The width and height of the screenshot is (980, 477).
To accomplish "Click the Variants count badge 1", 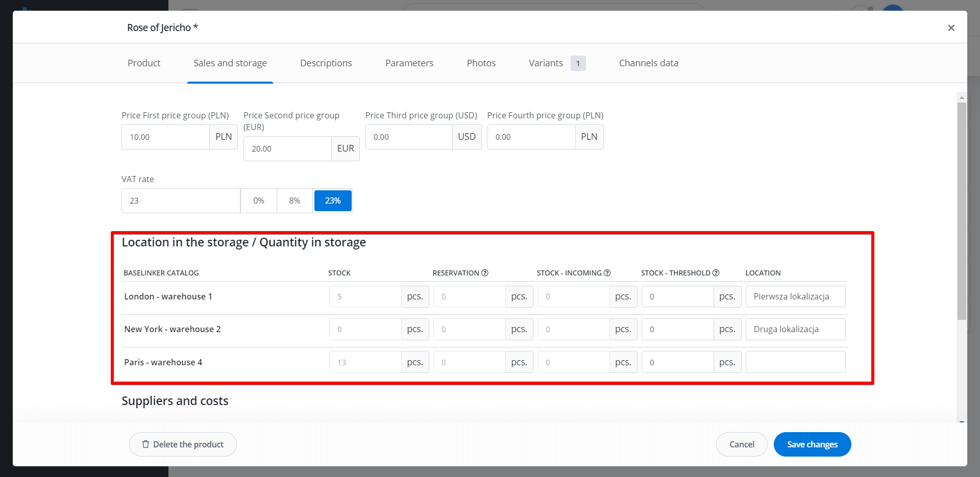I will point(578,63).
